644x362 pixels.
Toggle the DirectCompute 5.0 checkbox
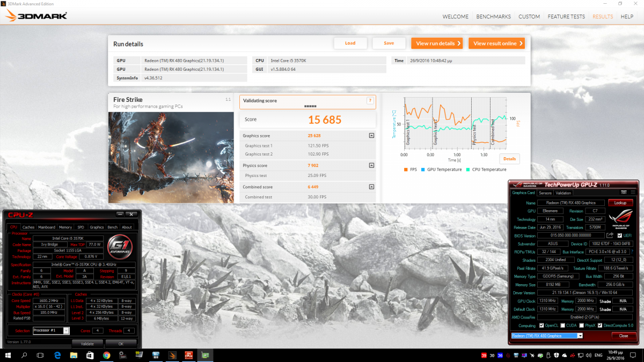click(600, 326)
